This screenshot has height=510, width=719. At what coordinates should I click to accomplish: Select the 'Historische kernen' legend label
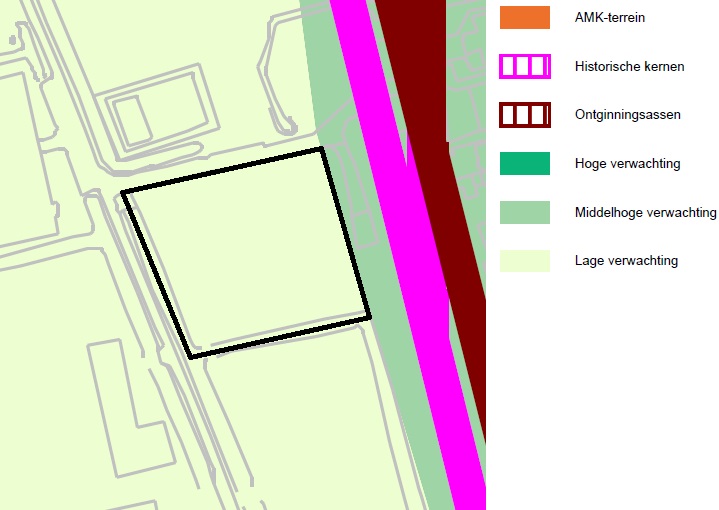630,67
